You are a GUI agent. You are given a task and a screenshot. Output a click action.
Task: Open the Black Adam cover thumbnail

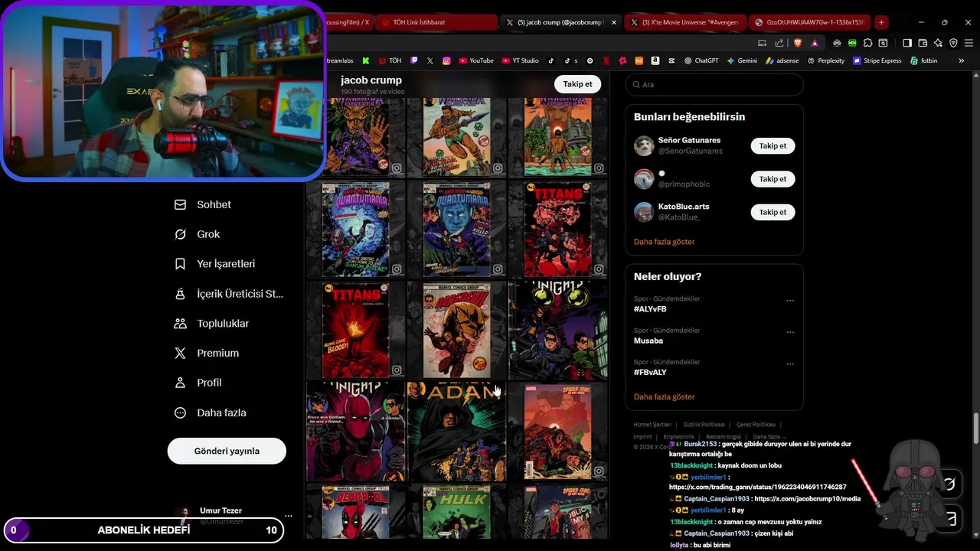(x=457, y=432)
